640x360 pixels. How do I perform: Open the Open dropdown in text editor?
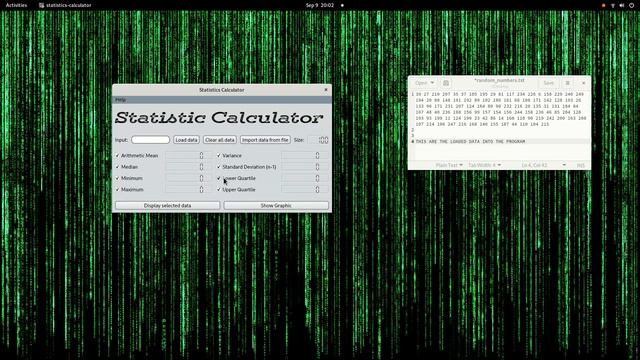pyautogui.click(x=424, y=83)
